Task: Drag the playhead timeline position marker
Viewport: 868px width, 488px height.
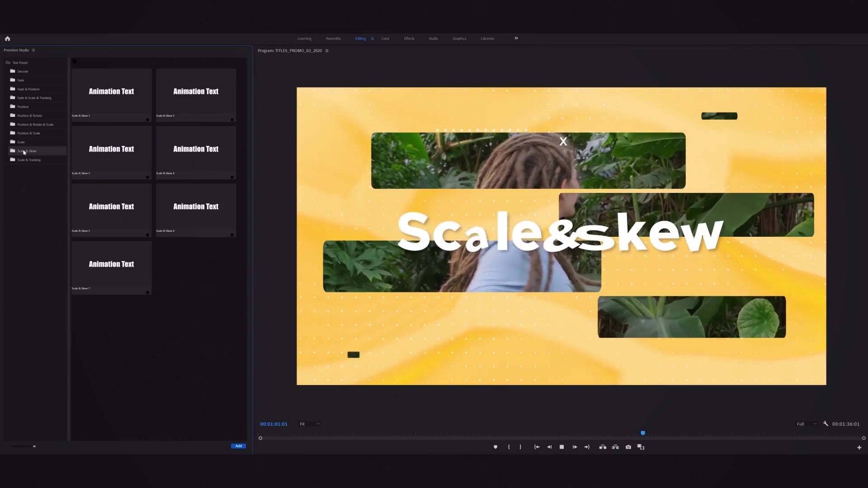Action: tap(643, 432)
